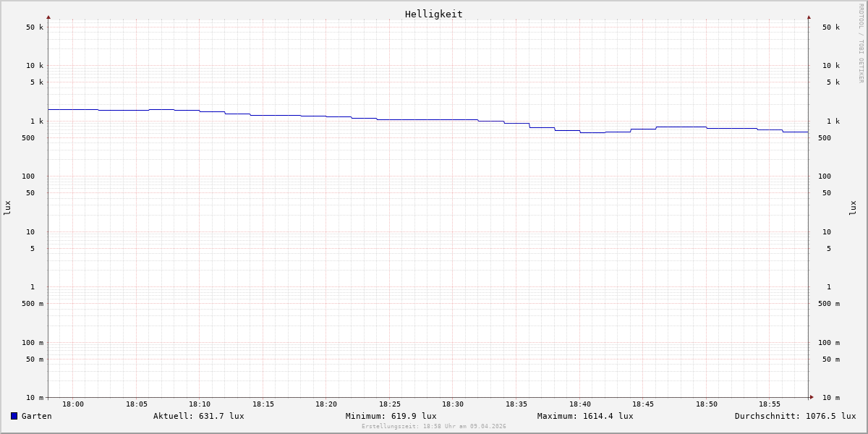
Task: Click the 18:55 time axis label
Action: pyautogui.click(x=770, y=404)
